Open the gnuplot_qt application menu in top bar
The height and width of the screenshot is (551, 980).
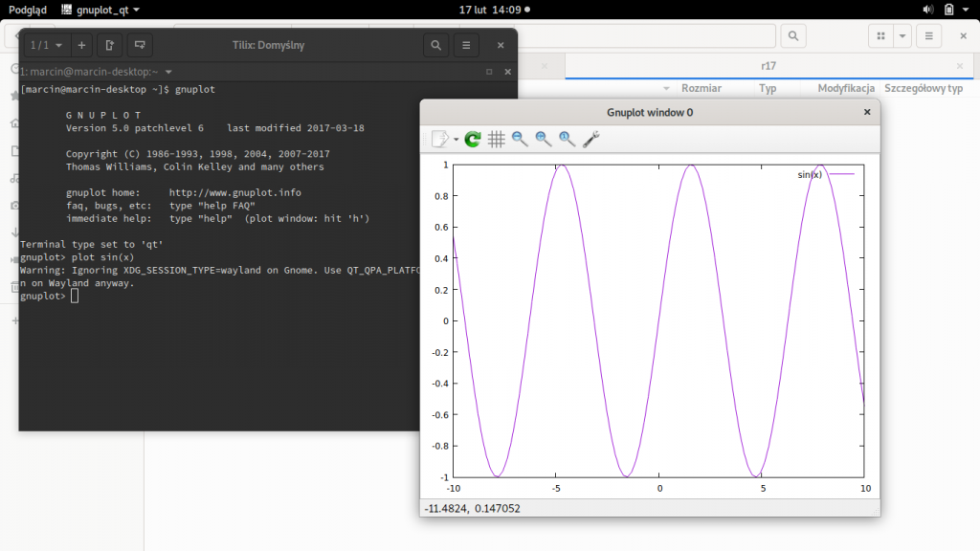click(x=100, y=10)
